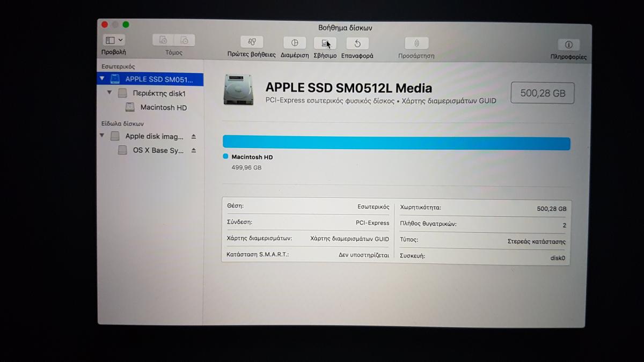
Task: Select APPLE SSD SM051 in sidebar
Action: (x=150, y=79)
